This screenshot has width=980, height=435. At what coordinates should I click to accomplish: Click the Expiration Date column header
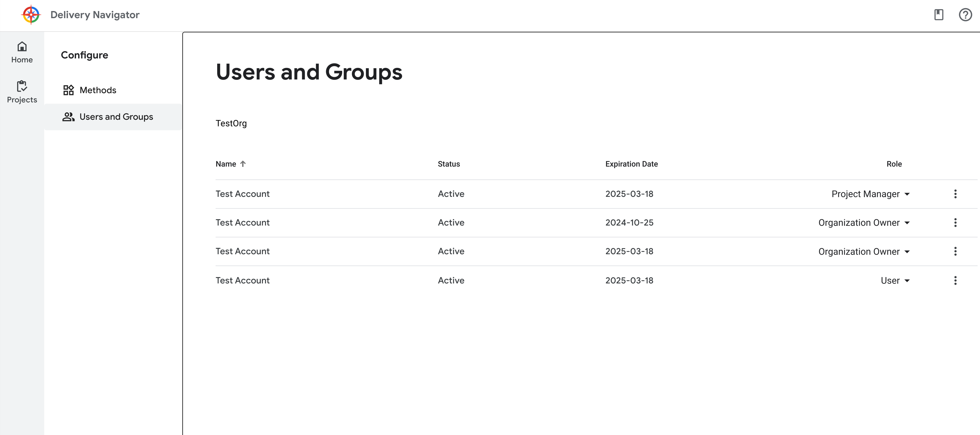coord(631,164)
